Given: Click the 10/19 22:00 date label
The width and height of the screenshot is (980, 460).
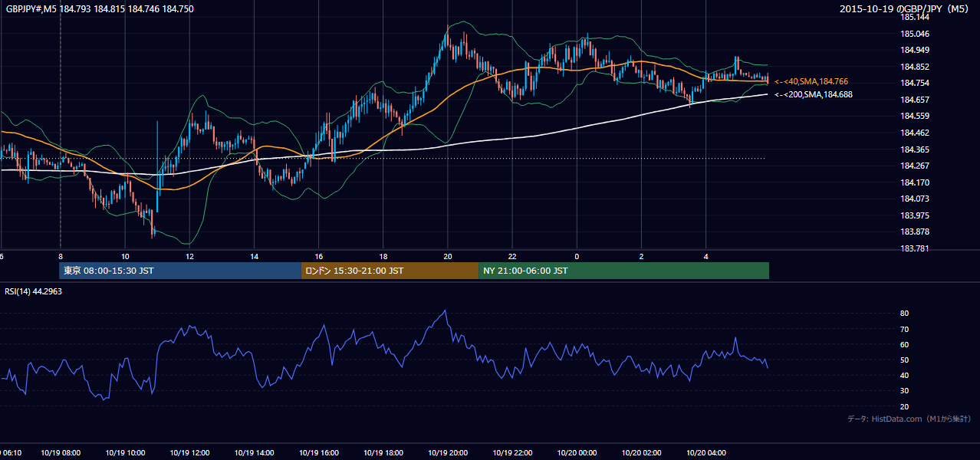Looking at the screenshot, I should (x=511, y=453).
